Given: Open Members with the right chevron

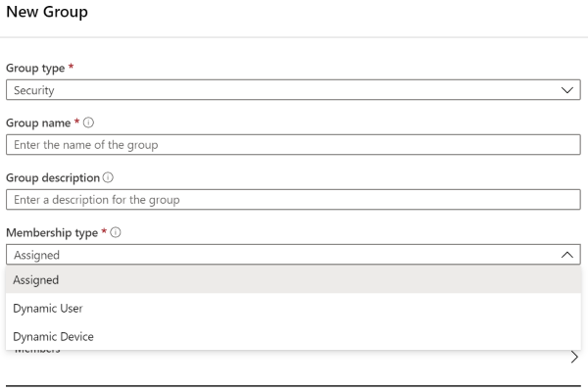Looking at the screenshot, I should click(574, 359).
